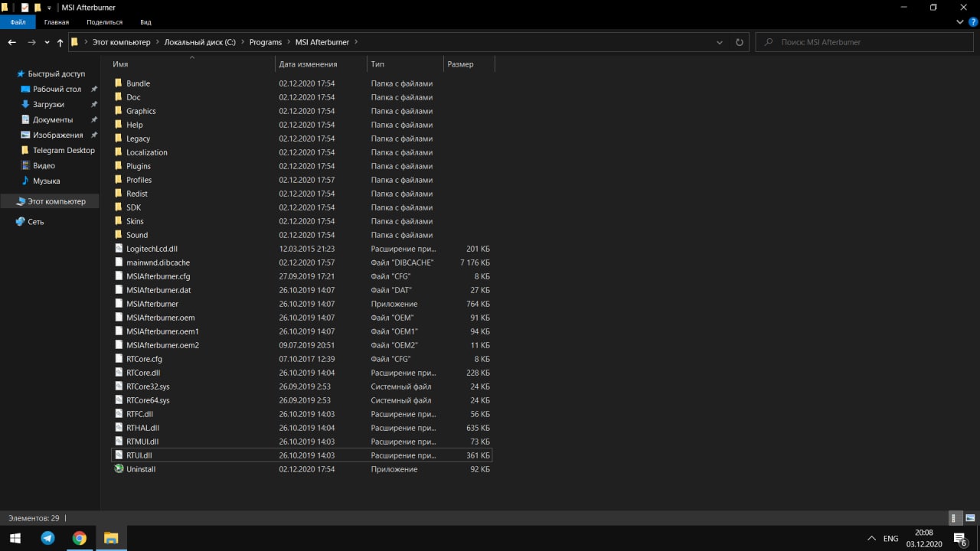
Task: Open the Поделиться ribbon tab
Action: coord(104,22)
